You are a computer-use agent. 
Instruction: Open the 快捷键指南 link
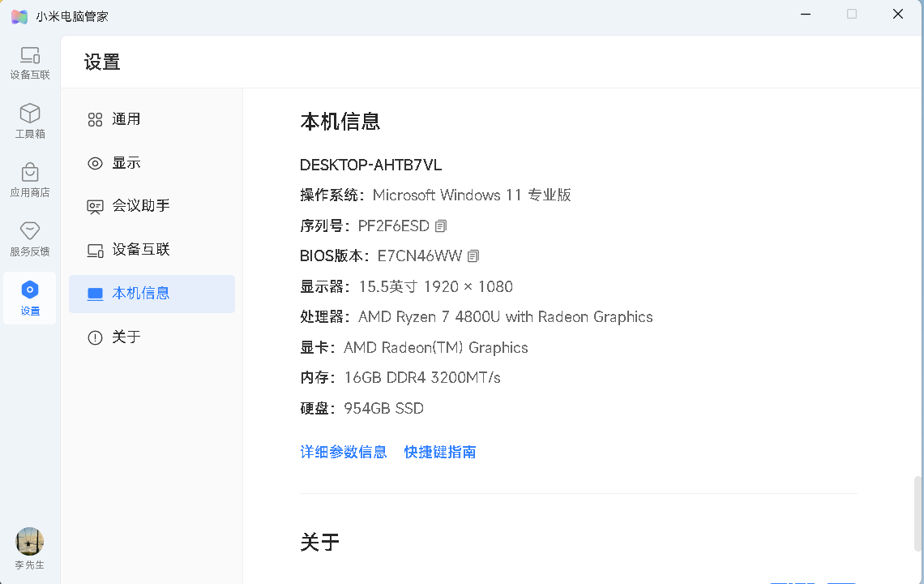pos(440,452)
